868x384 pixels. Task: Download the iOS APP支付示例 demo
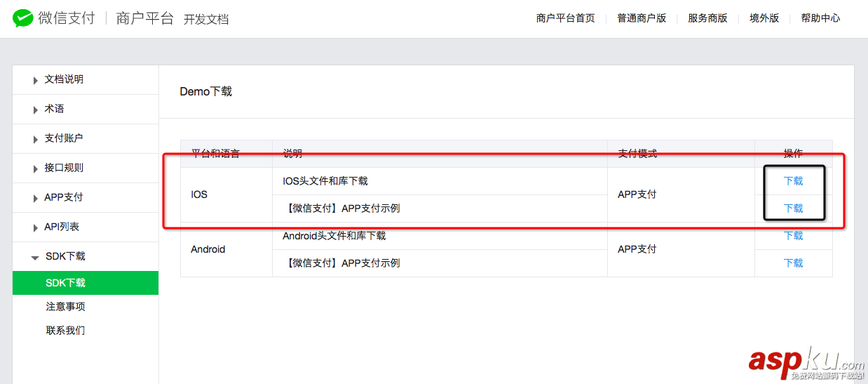tap(793, 208)
